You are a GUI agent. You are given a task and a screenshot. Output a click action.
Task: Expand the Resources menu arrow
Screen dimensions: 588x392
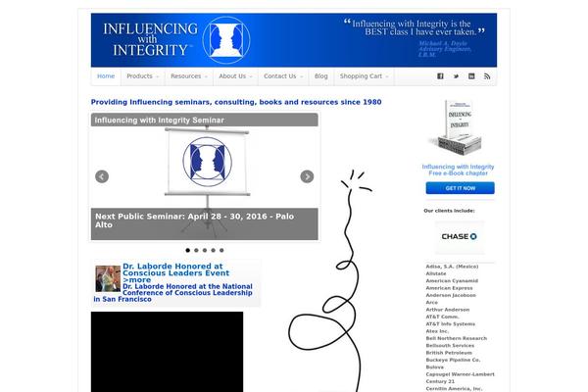[206, 76]
